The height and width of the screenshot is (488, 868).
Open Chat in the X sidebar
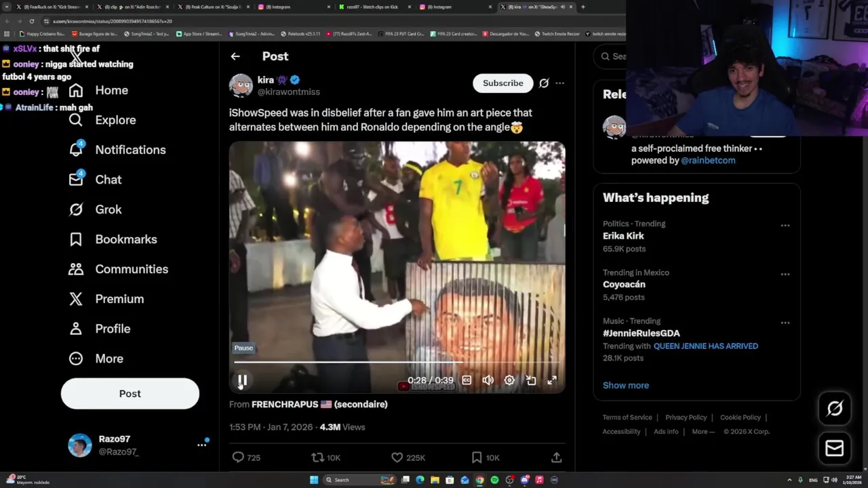95,180
